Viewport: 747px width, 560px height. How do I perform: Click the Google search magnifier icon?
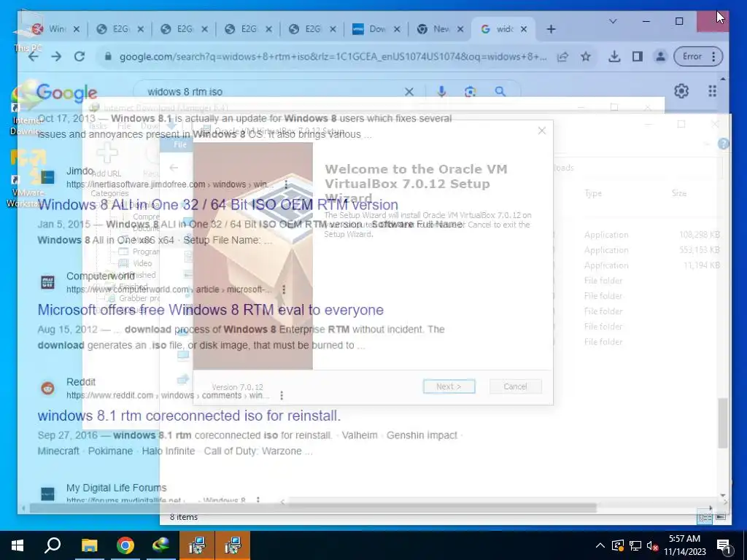(500, 91)
